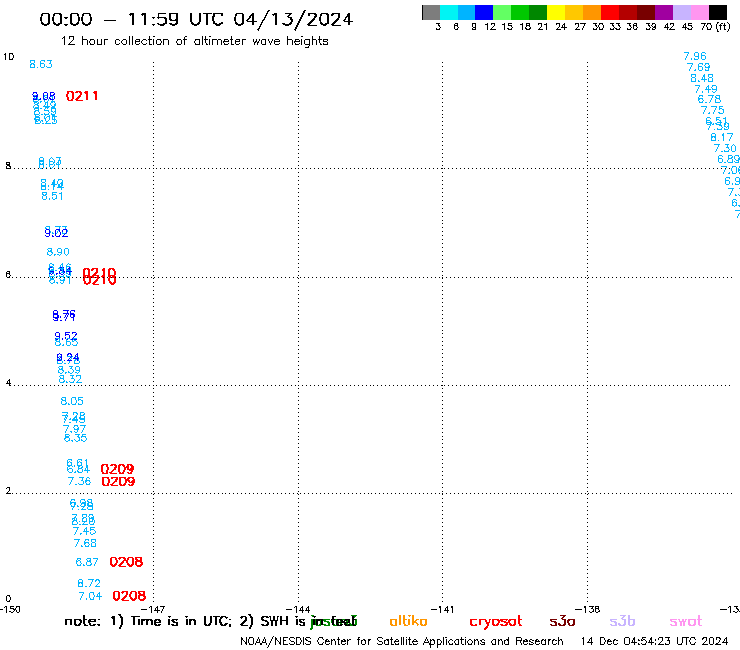Click the wave height value 8.32
The image size is (740, 650).
click(x=70, y=379)
